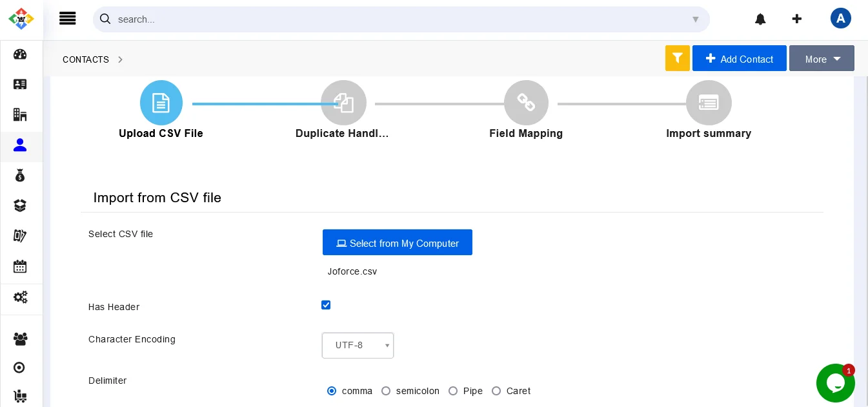Open the Organizations building icon

click(20, 114)
